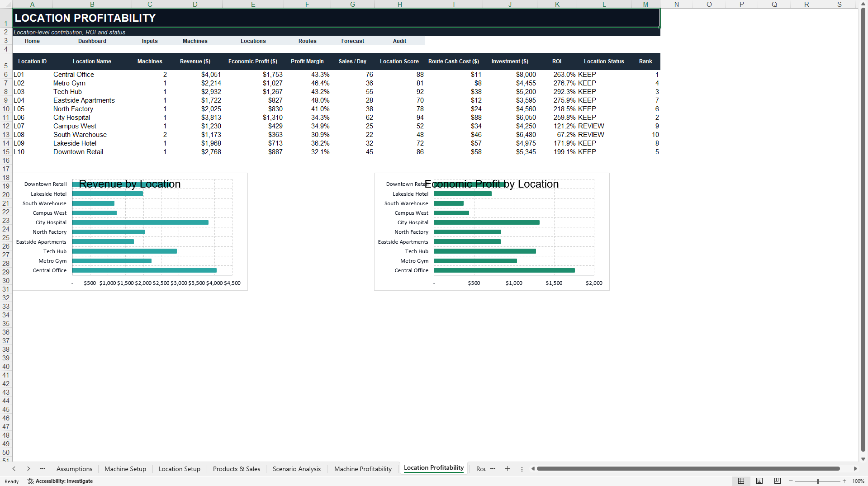The height and width of the screenshot is (486, 868).
Task: Switch to Page Break Preview icon
Action: coord(778,481)
